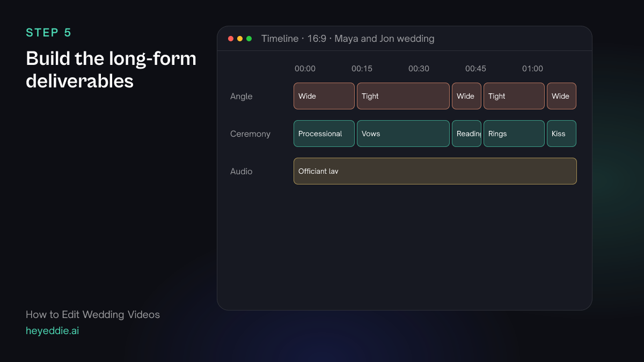644x362 pixels.
Task: Click the green maximize window dot
Action: click(x=249, y=39)
